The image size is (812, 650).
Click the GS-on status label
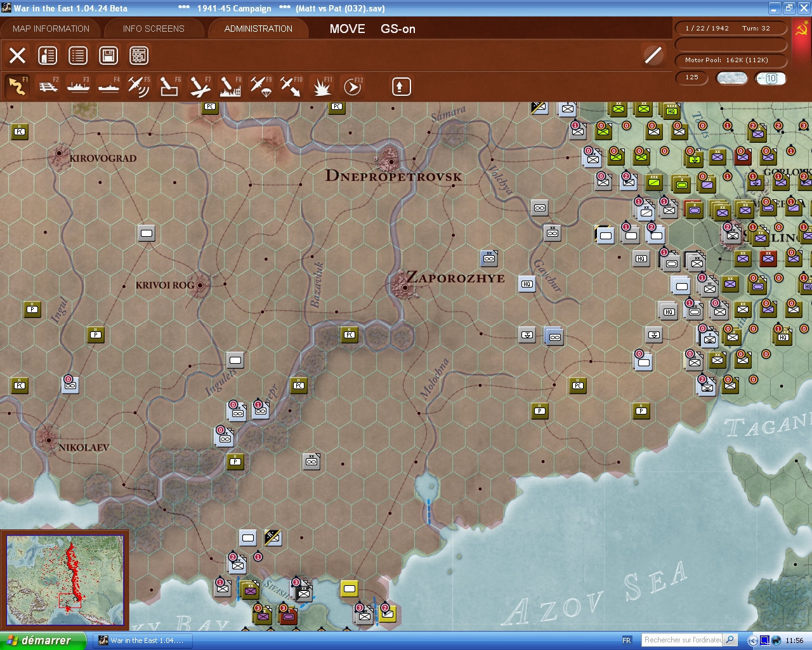(x=398, y=29)
